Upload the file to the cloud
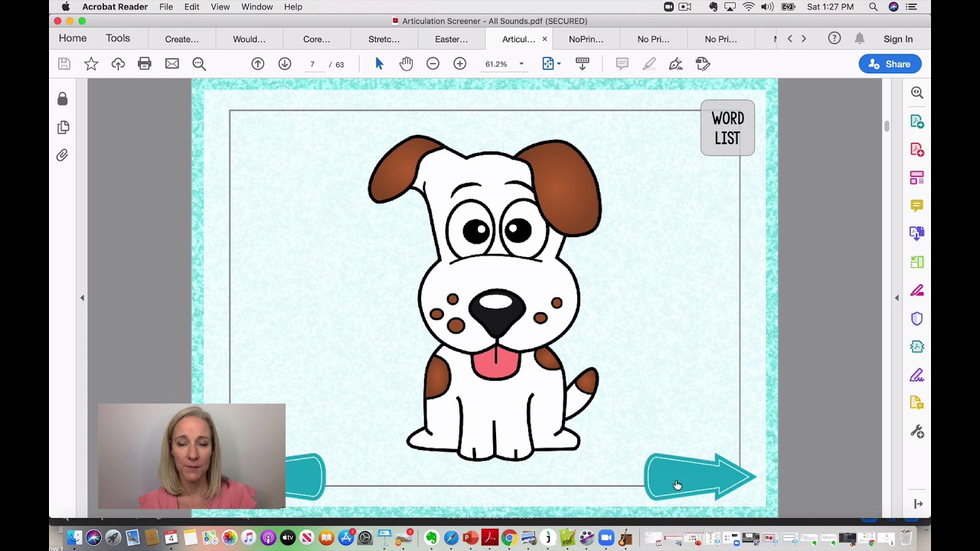The image size is (980, 551). [x=118, y=64]
